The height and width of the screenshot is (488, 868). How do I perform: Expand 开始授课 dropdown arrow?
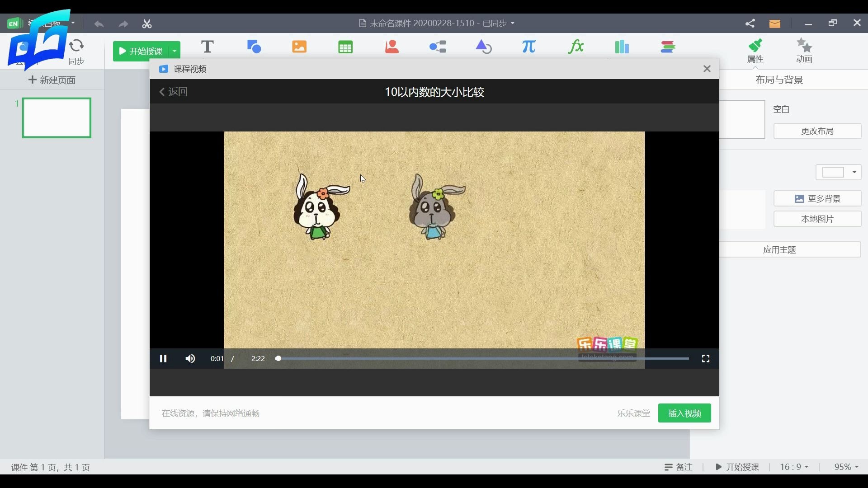point(175,51)
